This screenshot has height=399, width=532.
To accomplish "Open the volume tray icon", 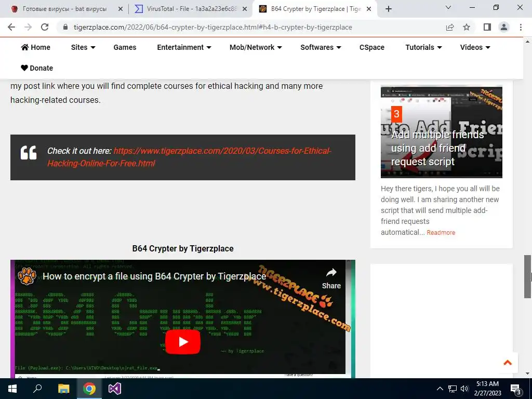I will tap(464, 389).
